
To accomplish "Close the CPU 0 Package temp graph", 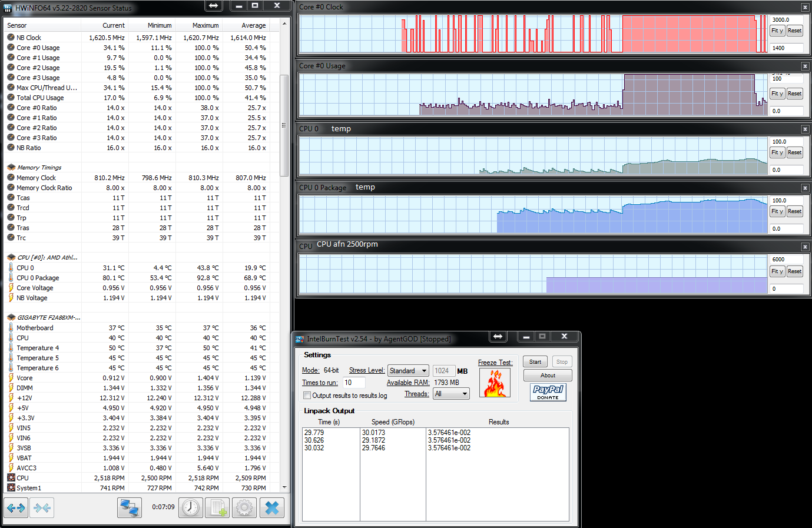I will point(805,188).
